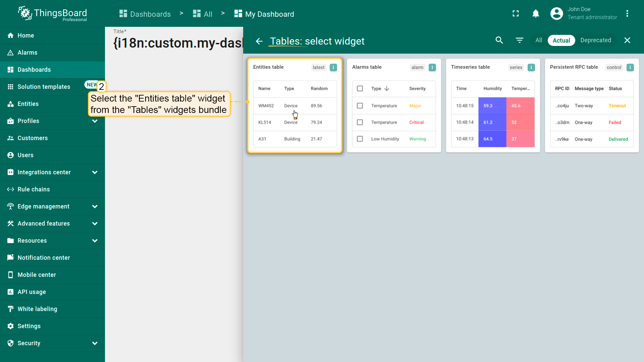The width and height of the screenshot is (644, 362).
Task: Open the widget filter icon
Action: pos(519,40)
